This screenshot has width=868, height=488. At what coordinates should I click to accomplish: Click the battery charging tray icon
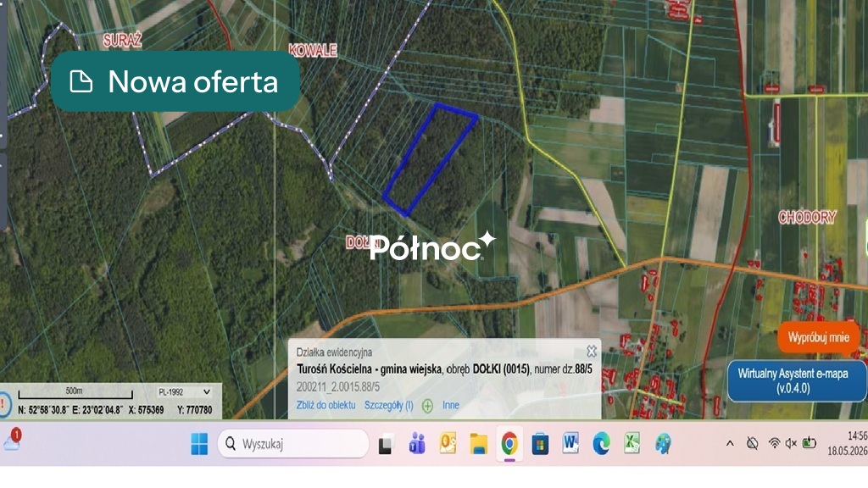(x=809, y=442)
